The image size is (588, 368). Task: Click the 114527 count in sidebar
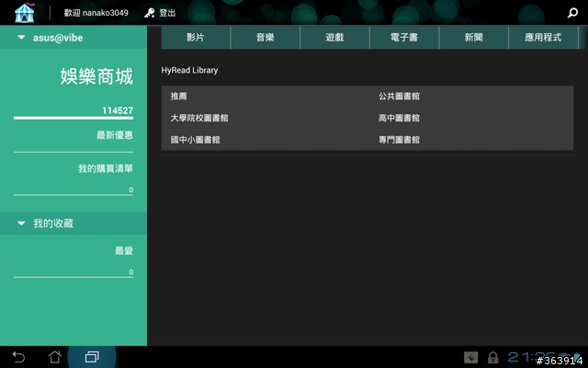coord(118,110)
